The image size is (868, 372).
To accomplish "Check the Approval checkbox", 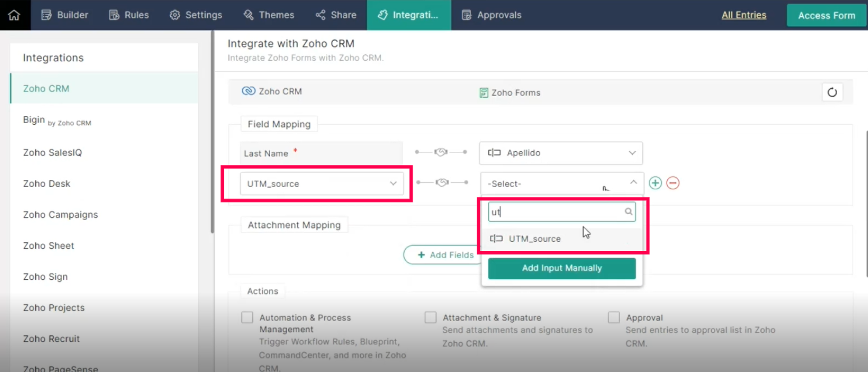I will (x=614, y=317).
